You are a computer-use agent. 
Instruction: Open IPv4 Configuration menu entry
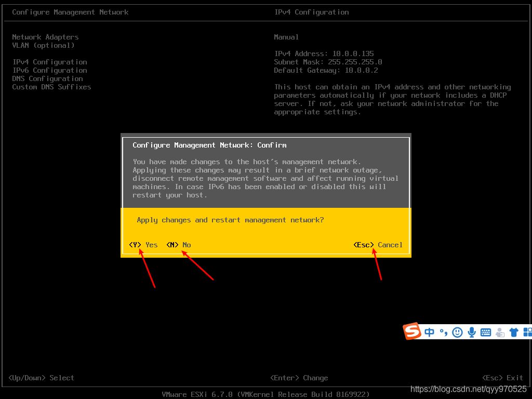(50, 62)
